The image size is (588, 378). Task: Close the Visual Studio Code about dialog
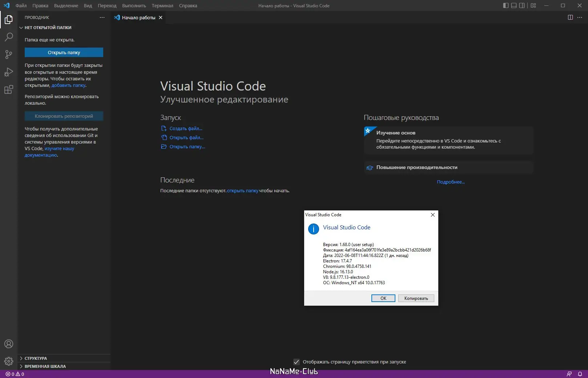tap(433, 215)
